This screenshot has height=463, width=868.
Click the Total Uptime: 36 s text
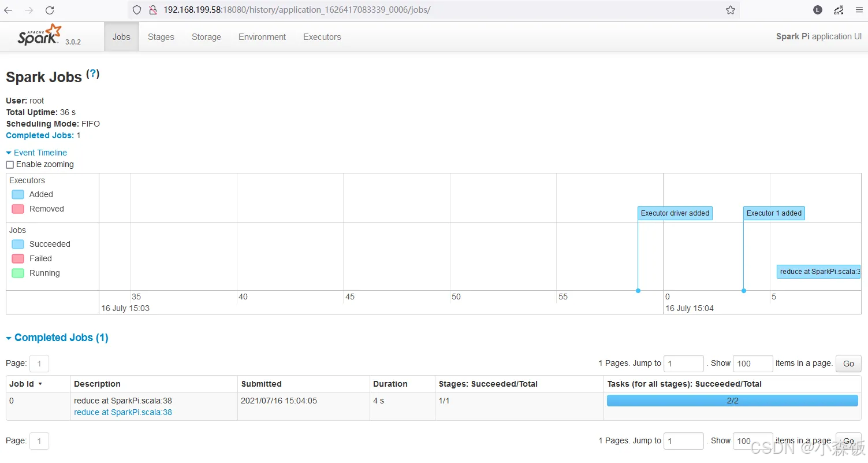pyautogui.click(x=41, y=112)
